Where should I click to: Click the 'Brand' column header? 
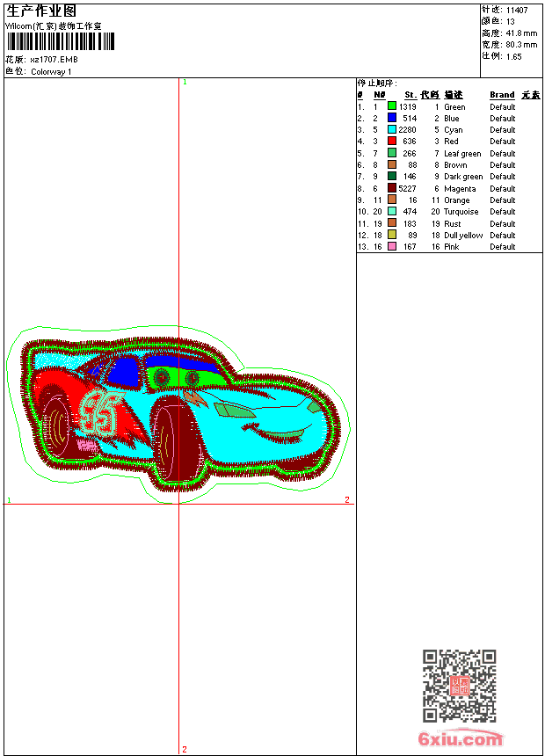pos(502,95)
